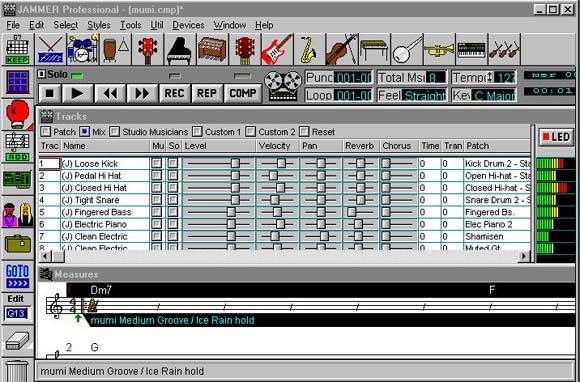This screenshot has height=382, width=580.
Task: Click the treble clef Add icon
Action: click(x=17, y=147)
